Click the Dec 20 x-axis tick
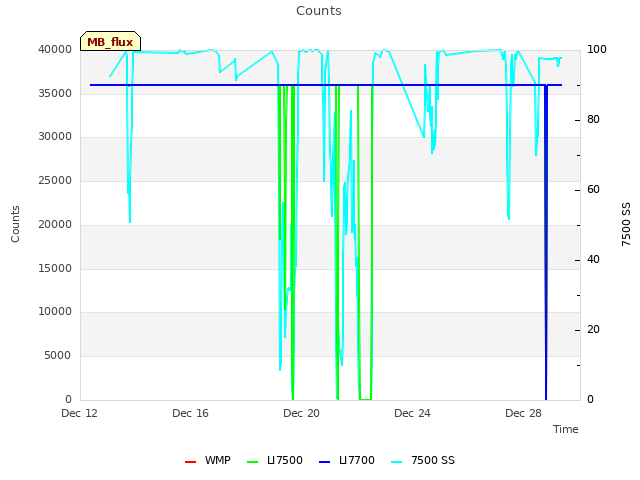Image resolution: width=640 pixels, height=480 pixels. [301, 413]
